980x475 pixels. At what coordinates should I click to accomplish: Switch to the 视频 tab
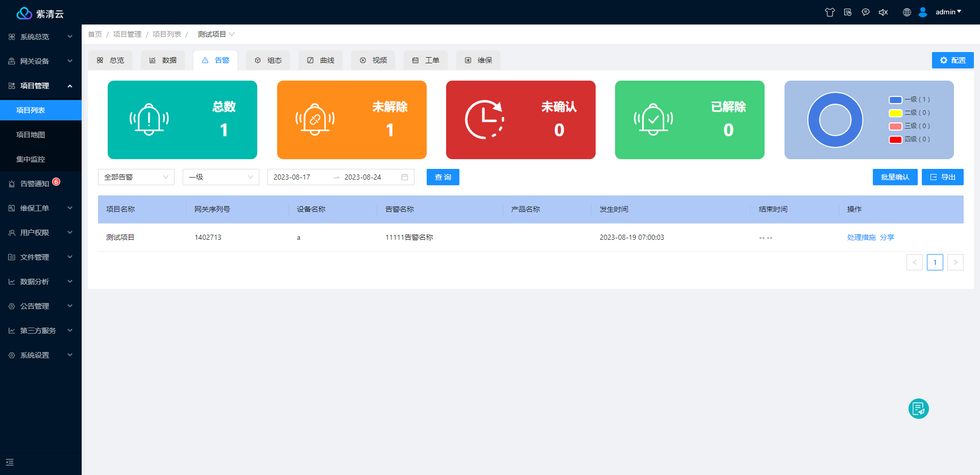click(373, 60)
